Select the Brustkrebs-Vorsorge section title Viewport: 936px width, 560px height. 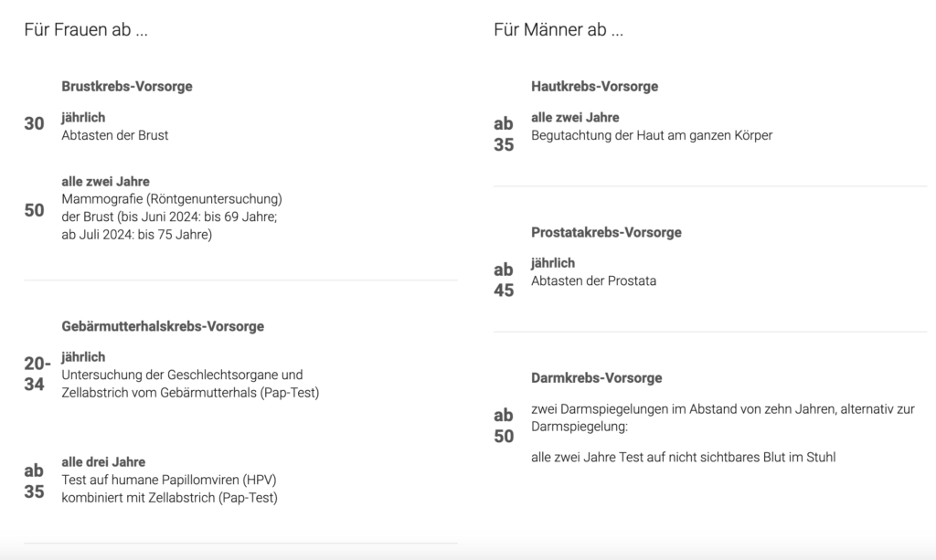pyautogui.click(x=127, y=87)
